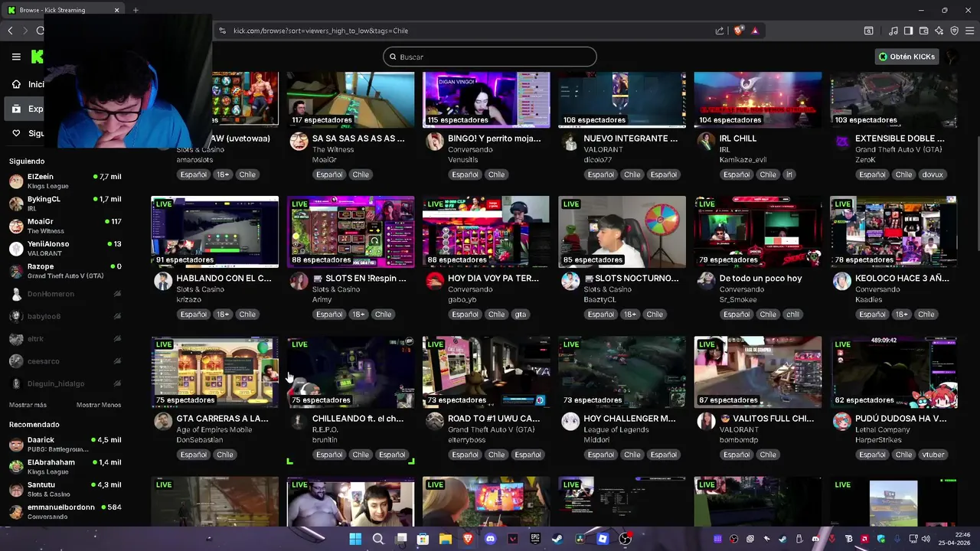Click the Windows Start button
The image size is (980, 551).
pyautogui.click(x=355, y=539)
